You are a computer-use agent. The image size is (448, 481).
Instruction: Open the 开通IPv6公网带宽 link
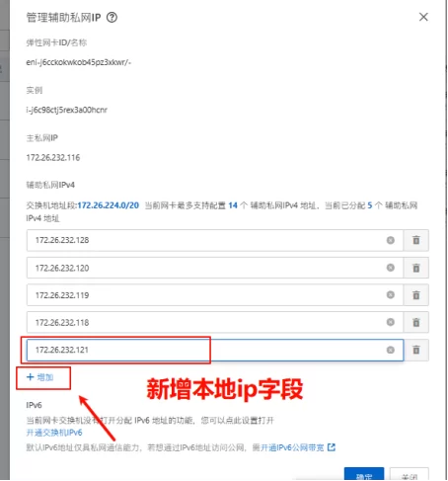pyautogui.click(x=292, y=447)
